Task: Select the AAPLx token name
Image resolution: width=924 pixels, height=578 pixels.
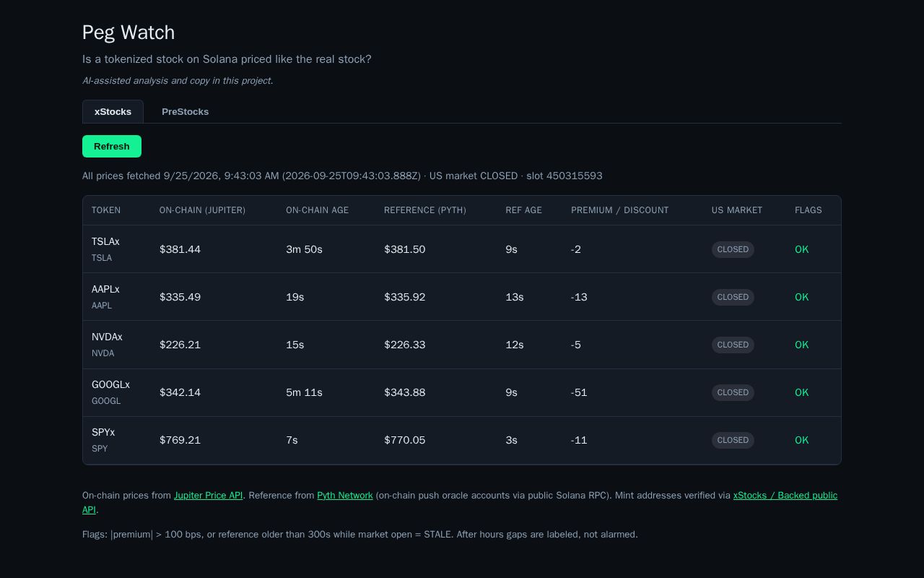Action: coord(105,289)
